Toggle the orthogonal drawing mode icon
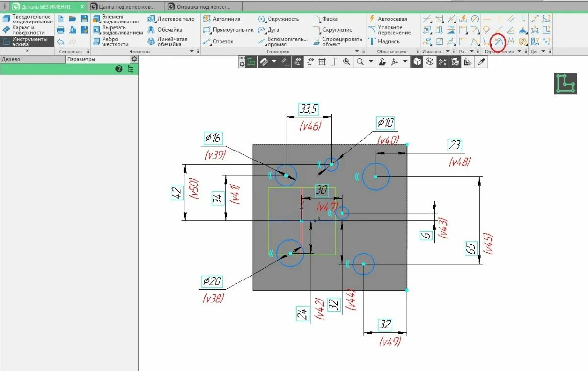588x371 pixels. coord(334,62)
